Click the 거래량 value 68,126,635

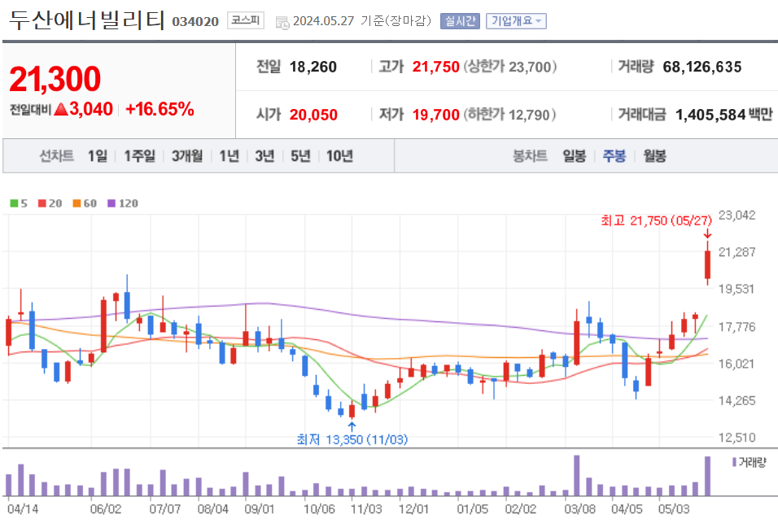(702, 67)
